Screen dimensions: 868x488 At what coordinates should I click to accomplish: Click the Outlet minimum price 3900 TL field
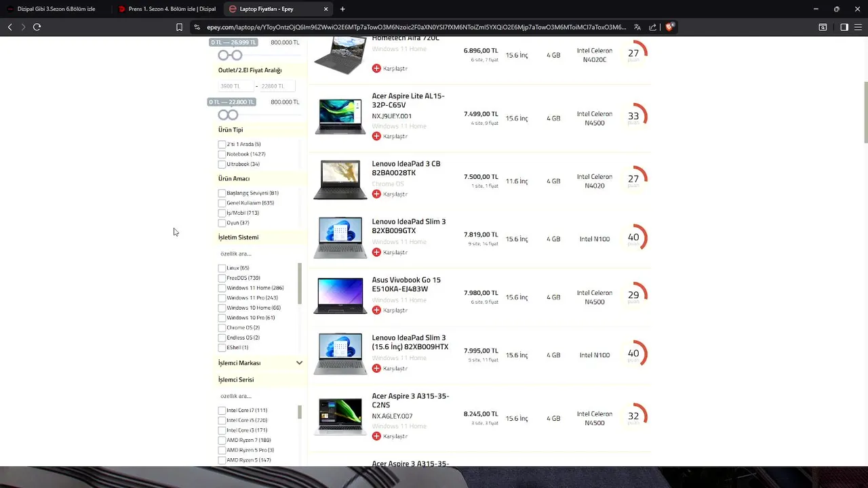point(235,86)
